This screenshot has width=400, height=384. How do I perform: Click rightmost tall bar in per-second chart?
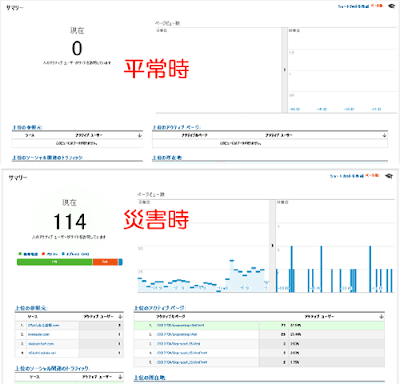point(370,269)
